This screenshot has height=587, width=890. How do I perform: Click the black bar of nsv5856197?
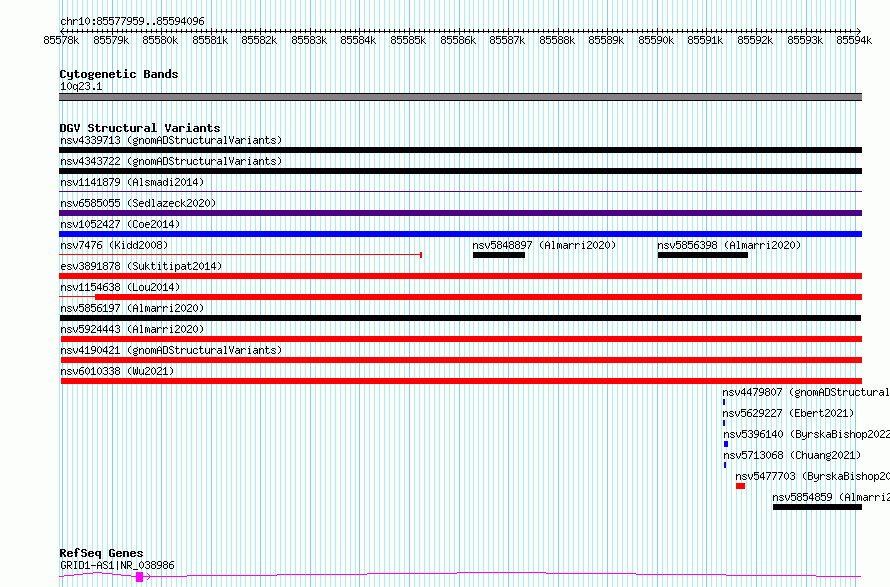(x=460, y=318)
